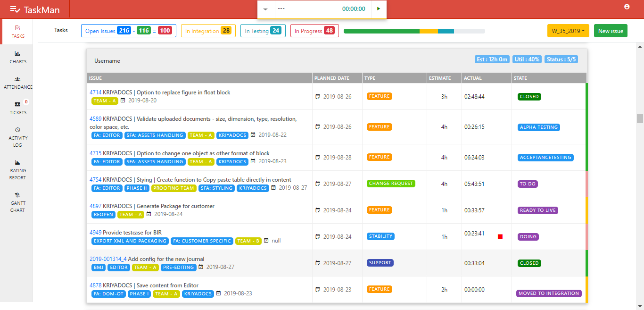Expand the timer task dropdown arrow

265,9
